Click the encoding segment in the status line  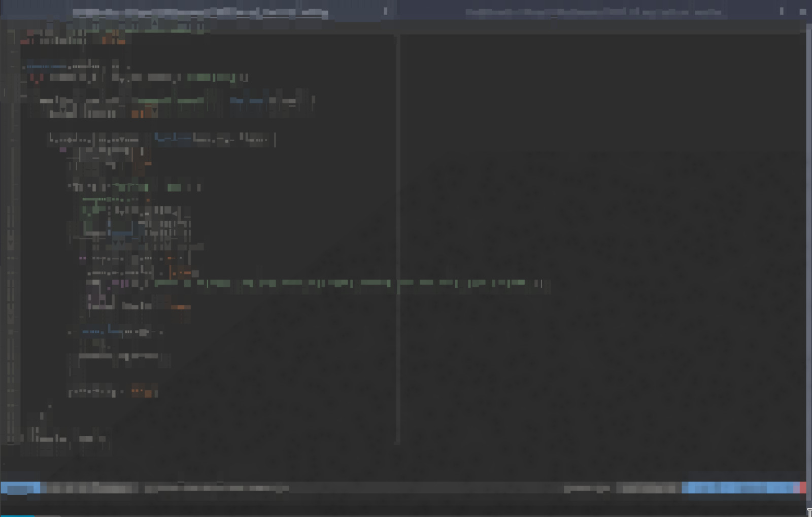pos(648,489)
